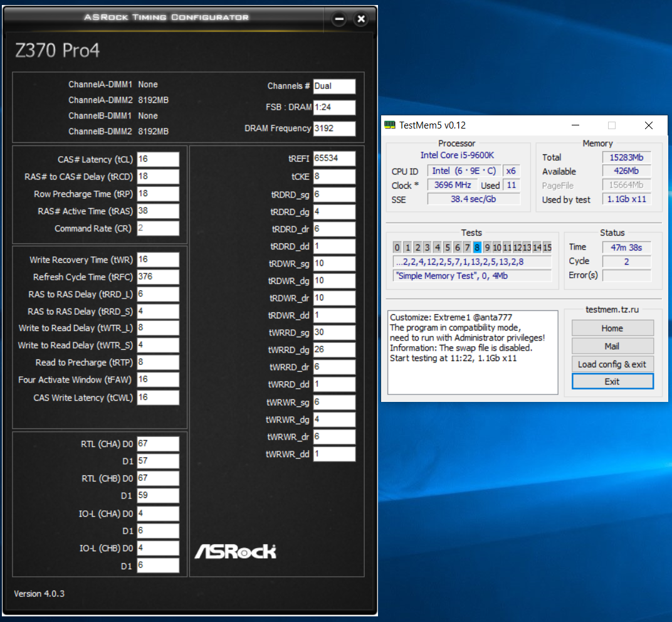Click the tCKE field showing 8

pos(334,176)
